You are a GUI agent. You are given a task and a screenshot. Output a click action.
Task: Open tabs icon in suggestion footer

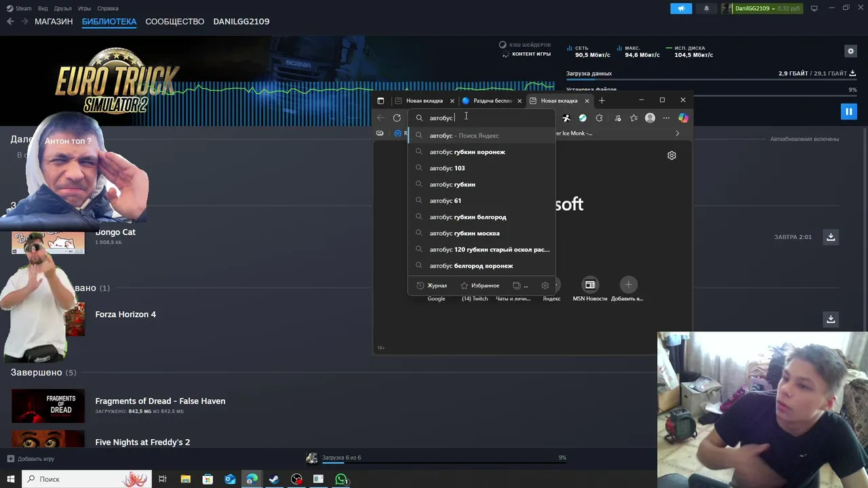click(x=517, y=285)
